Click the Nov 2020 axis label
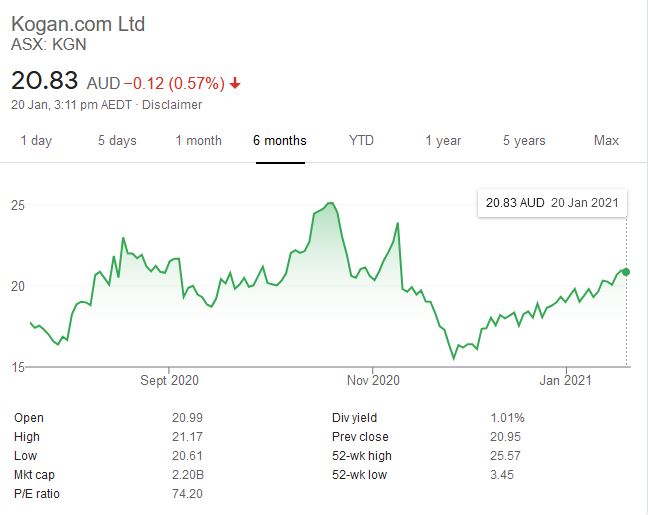Screen dimensions: 648x515 (372, 380)
